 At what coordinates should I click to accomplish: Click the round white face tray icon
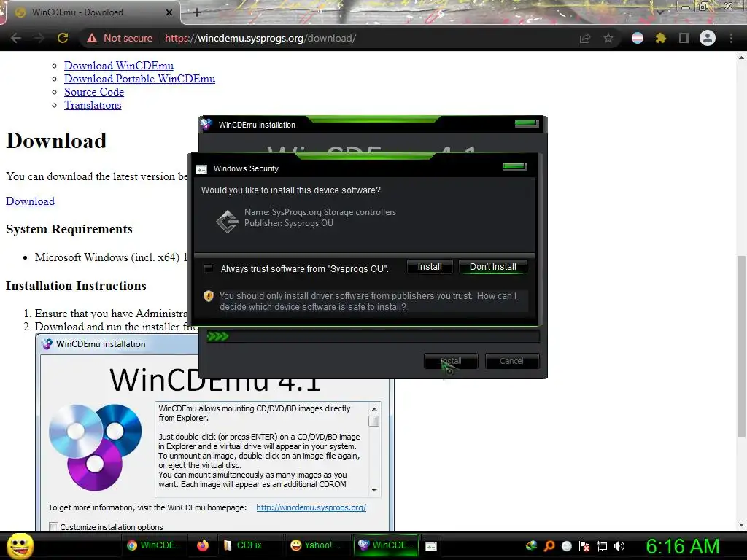click(x=566, y=546)
